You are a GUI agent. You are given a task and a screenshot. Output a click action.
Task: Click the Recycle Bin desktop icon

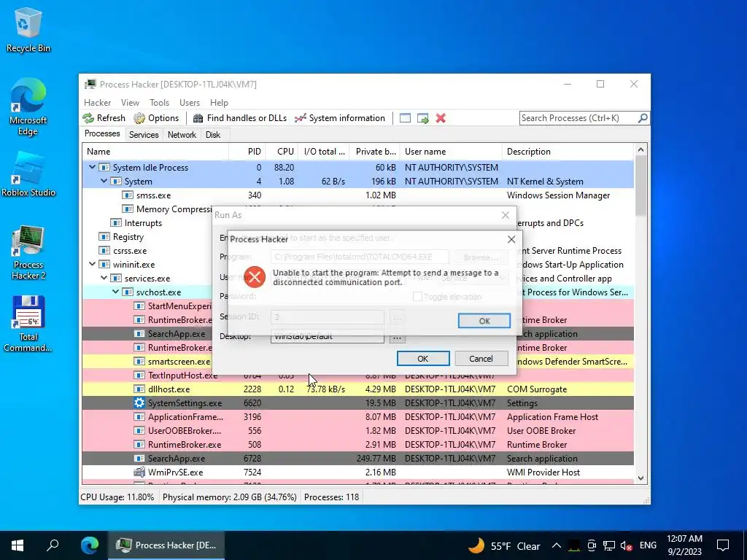click(x=28, y=31)
